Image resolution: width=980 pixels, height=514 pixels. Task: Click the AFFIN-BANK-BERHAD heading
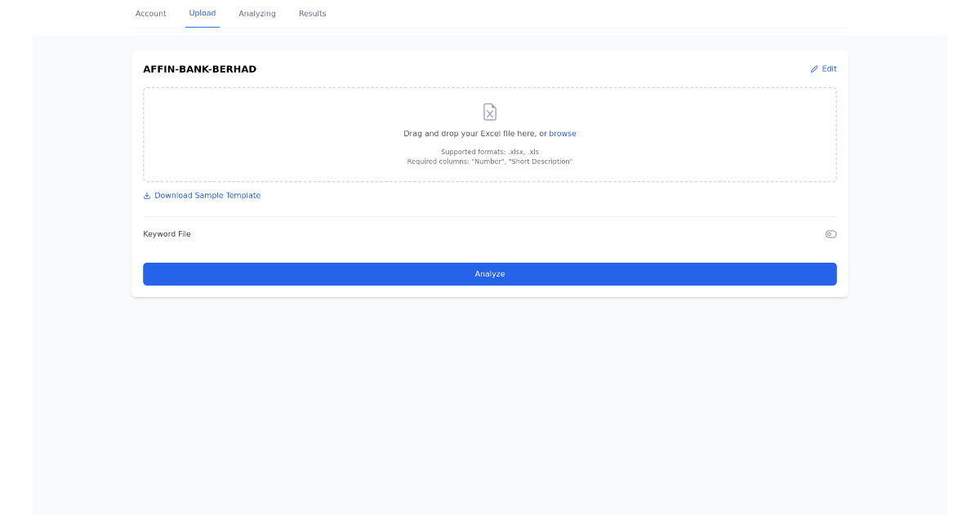(199, 69)
